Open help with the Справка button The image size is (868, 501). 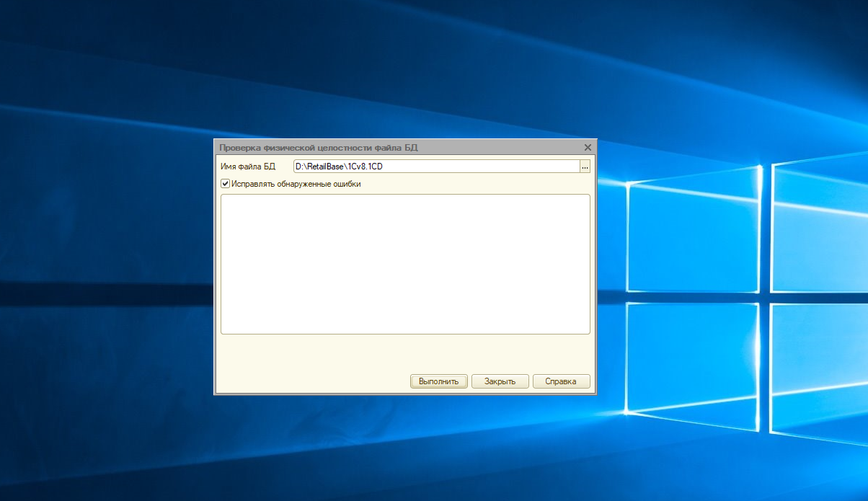(562, 381)
